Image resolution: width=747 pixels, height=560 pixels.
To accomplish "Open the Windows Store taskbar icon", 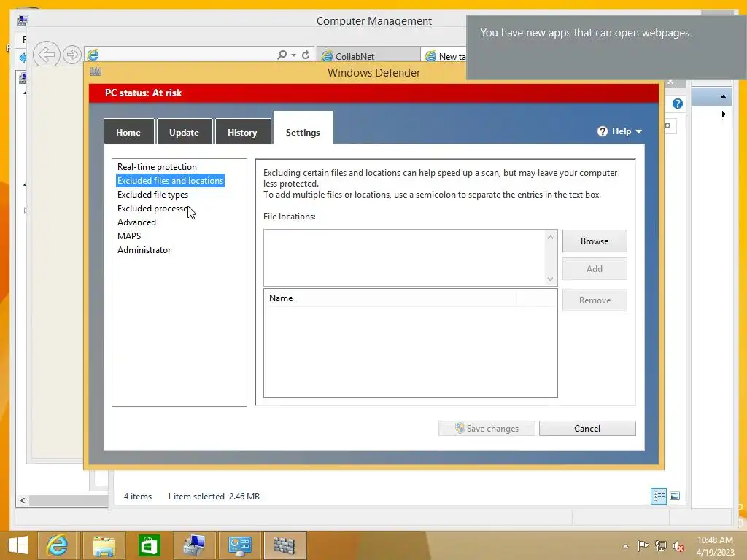I will [149, 545].
